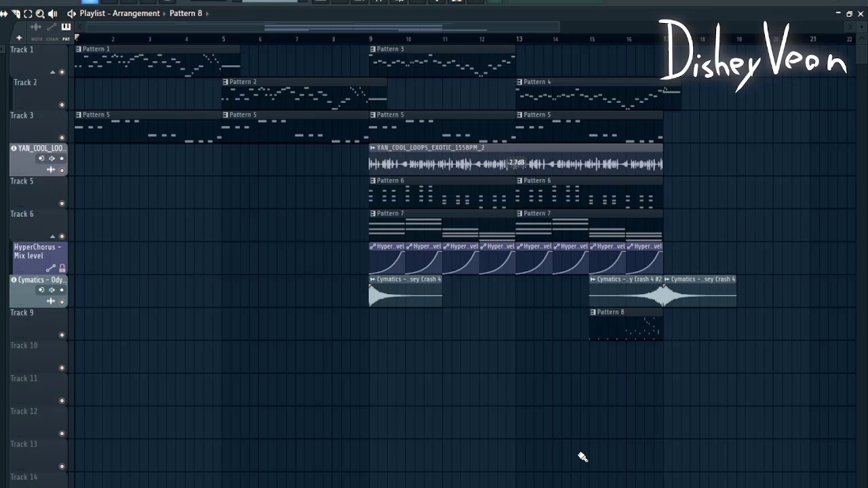
Task: Open Pattern 3 clip menu on Track 1
Action: 373,49
